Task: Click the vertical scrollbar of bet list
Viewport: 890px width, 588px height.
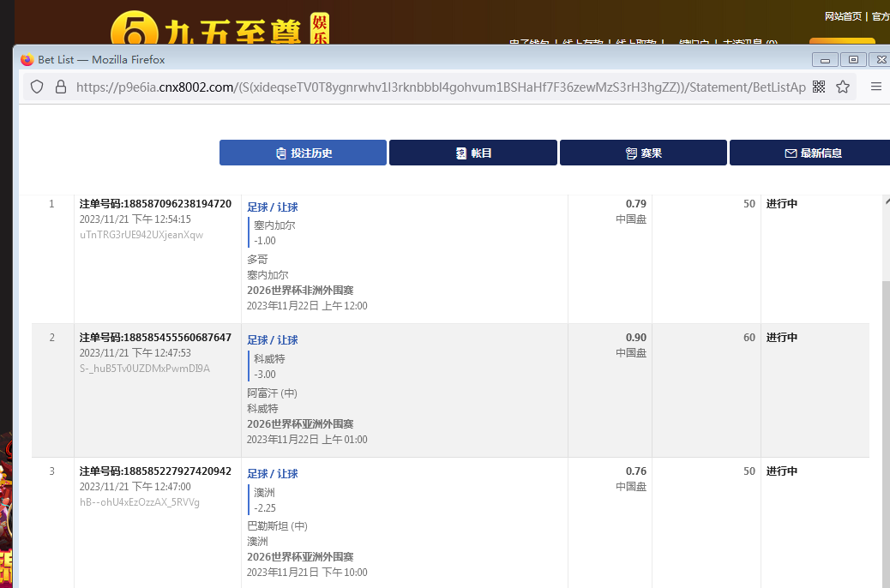Action: tap(887, 386)
